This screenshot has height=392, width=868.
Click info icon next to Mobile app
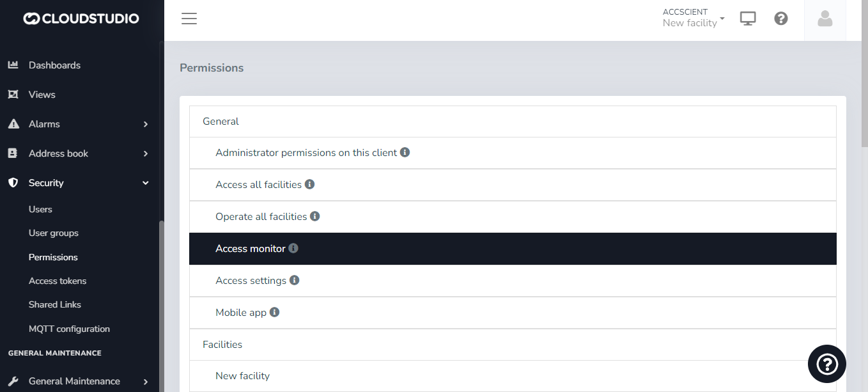[x=275, y=312]
